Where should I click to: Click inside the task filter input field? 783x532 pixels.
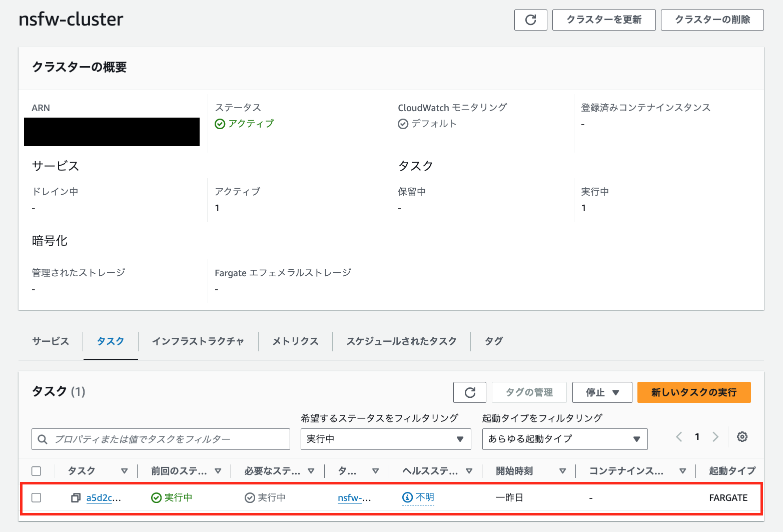point(160,439)
